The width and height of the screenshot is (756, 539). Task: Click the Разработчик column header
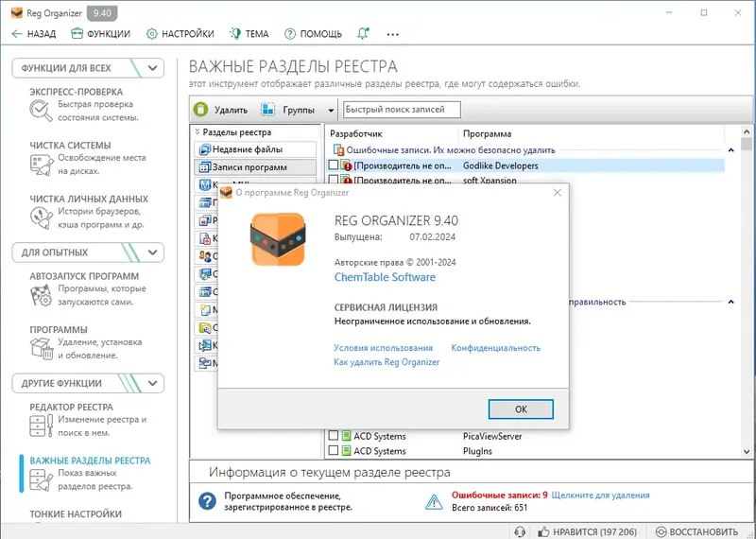pos(356,134)
